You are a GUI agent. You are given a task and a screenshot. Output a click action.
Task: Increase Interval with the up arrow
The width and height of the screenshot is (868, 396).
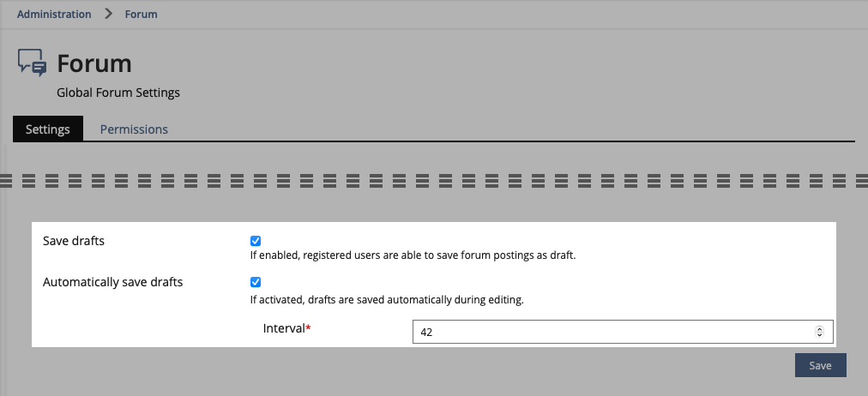pyautogui.click(x=819, y=328)
